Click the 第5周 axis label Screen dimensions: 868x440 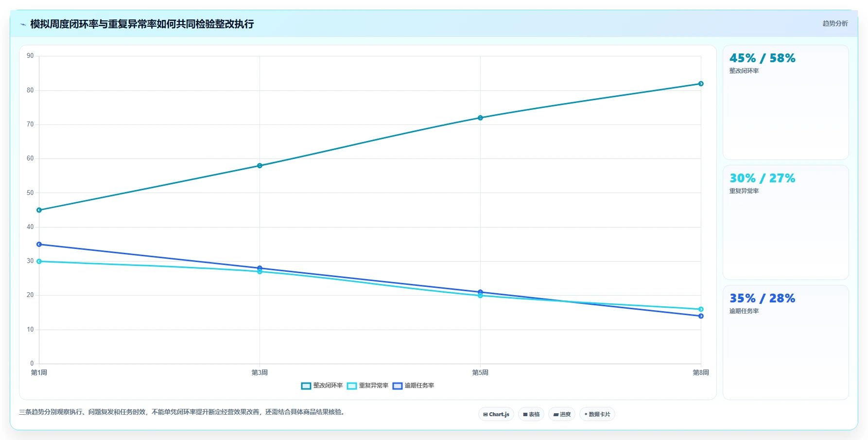pos(480,372)
